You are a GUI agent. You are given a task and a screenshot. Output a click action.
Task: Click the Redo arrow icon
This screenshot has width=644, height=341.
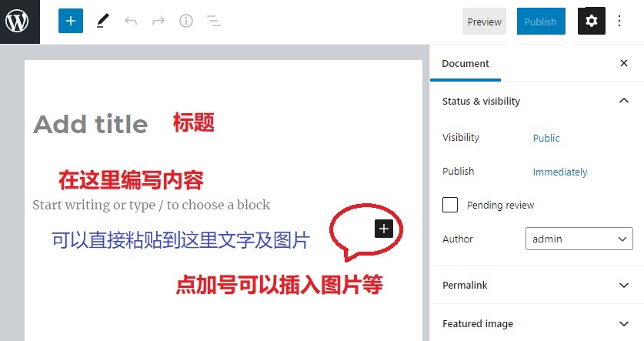click(158, 22)
